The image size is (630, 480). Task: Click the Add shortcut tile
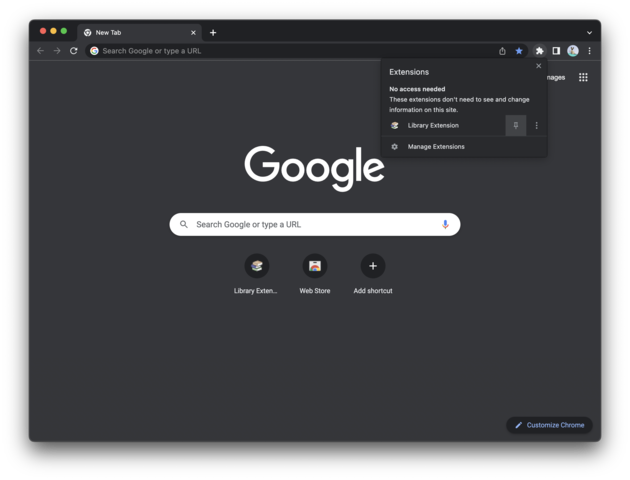373,274
